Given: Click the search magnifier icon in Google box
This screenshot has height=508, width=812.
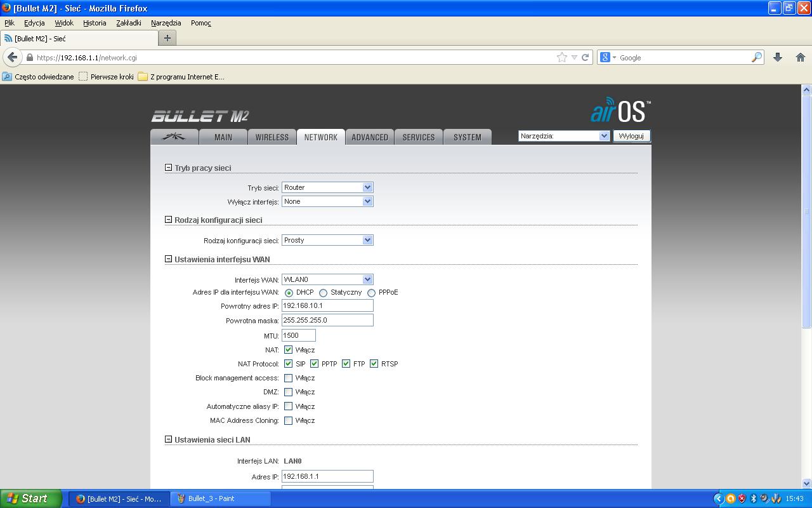Looking at the screenshot, I should point(757,57).
